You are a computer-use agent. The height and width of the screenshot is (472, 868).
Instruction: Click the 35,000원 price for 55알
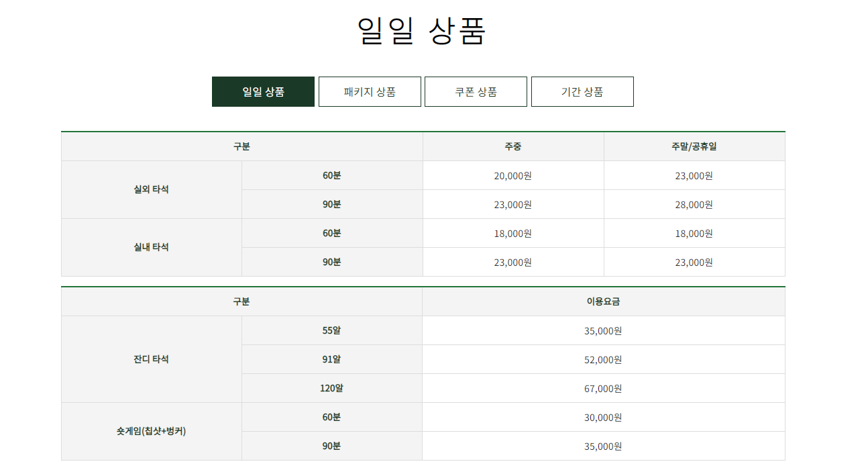[x=604, y=331]
